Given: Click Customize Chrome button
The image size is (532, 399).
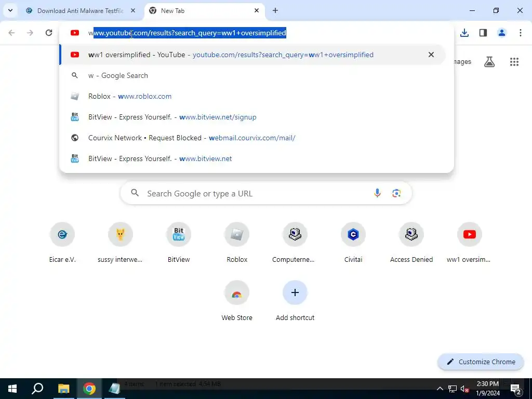Looking at the screenshot, I should click(481, 362).
